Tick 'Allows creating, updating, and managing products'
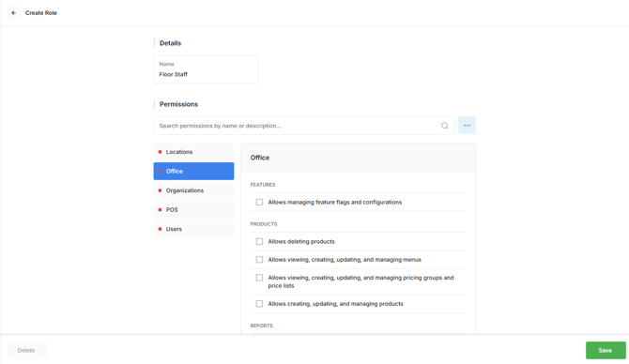Viewport: 629px width, 364px height. 259,303
